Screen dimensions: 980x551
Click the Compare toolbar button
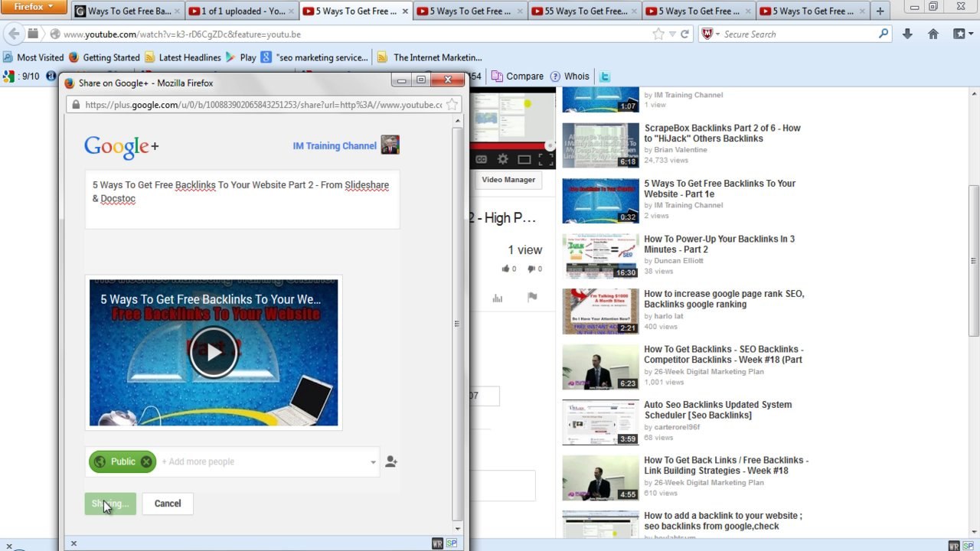tap(518, 77)
